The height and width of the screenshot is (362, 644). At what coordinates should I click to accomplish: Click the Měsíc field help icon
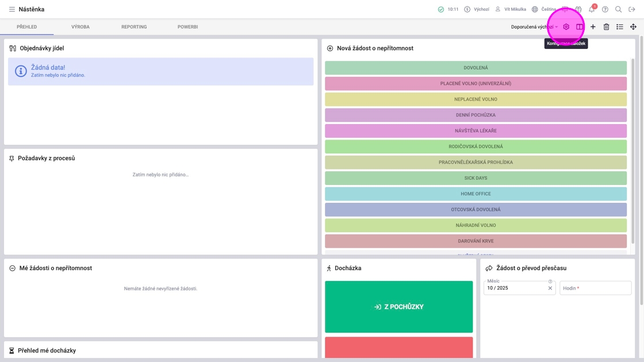coord(550,282)
